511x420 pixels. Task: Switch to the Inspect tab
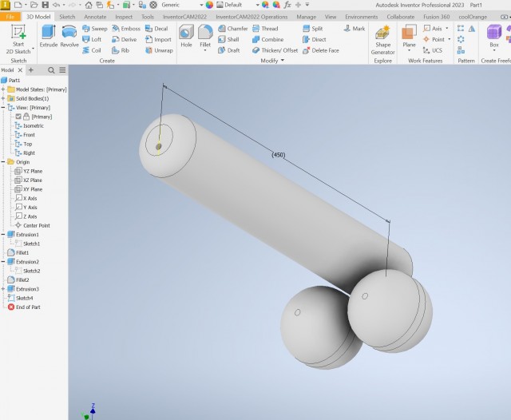tap(124, 17)
